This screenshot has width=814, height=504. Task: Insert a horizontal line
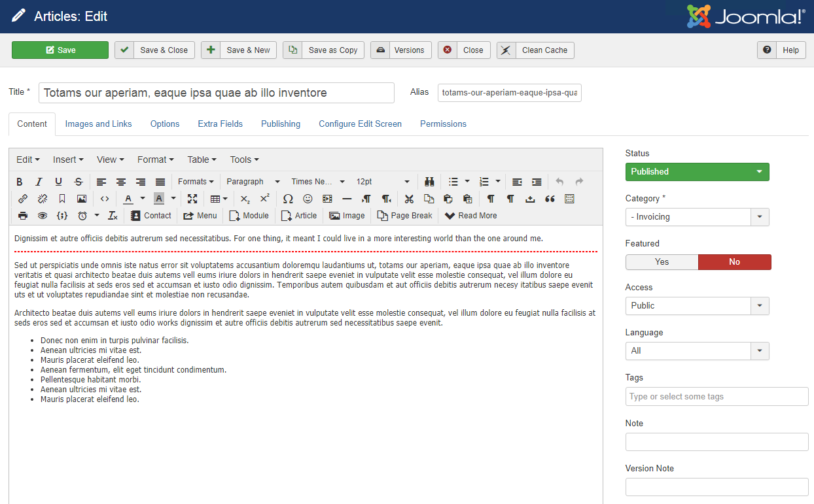pyautogui.click(x=347, y=199)
